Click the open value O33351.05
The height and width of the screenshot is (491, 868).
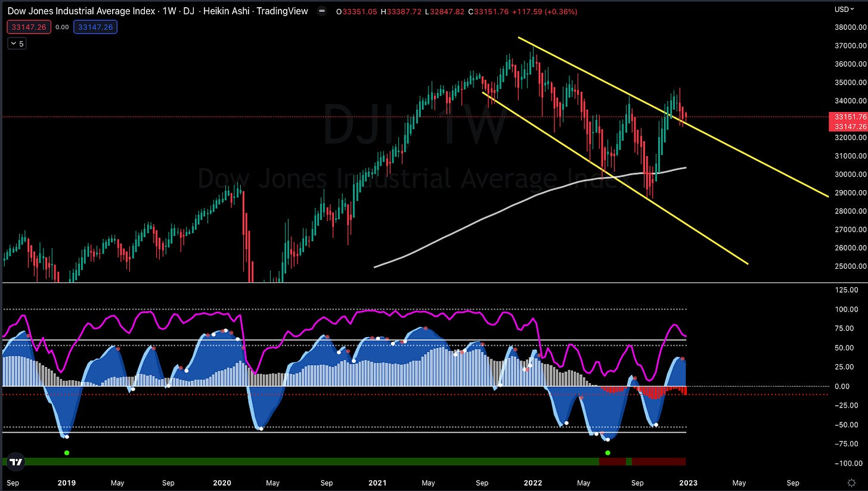click(356, 11)
